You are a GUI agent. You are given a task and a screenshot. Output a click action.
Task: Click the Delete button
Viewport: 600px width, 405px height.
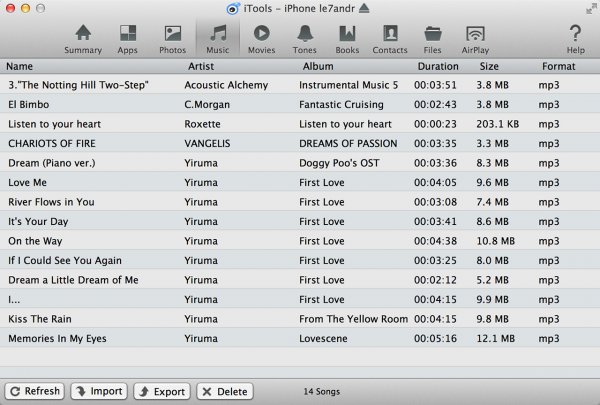(225, 391)
